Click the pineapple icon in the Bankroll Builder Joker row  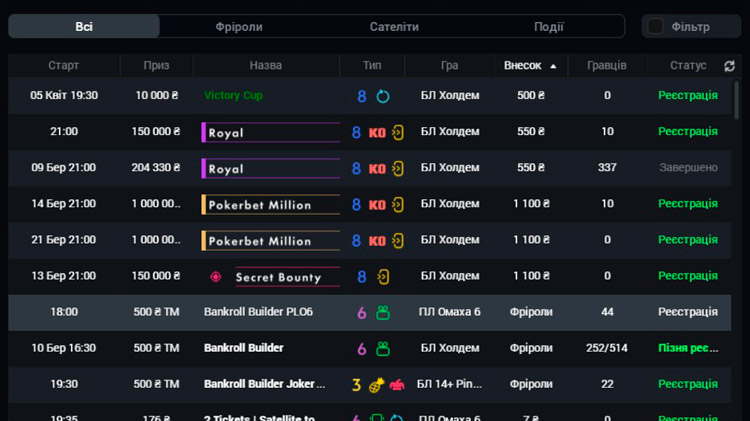coord(377,385)
